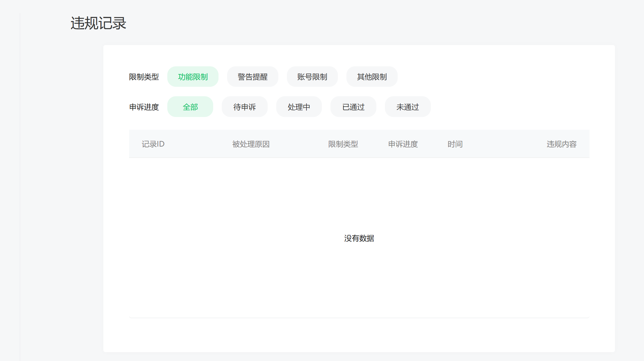
Task: Choose the 账号限制 filter option
Action: pos(312,77)
